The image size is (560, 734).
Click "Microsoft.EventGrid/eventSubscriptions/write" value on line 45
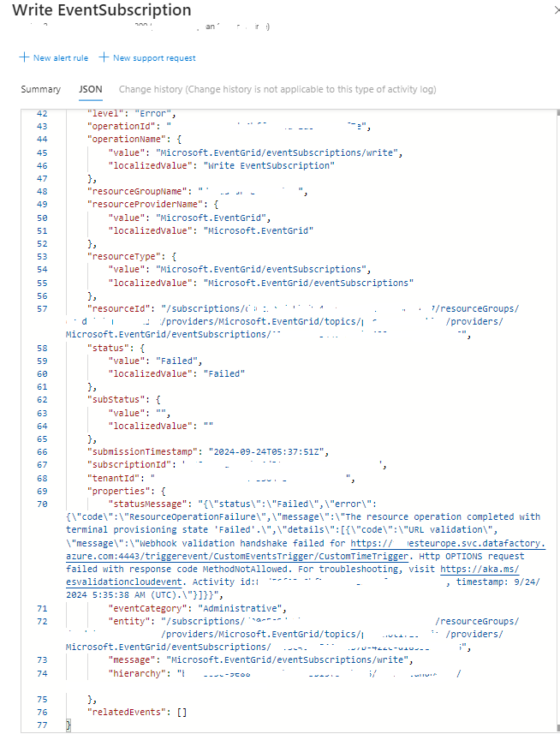[x=277, y=152]
